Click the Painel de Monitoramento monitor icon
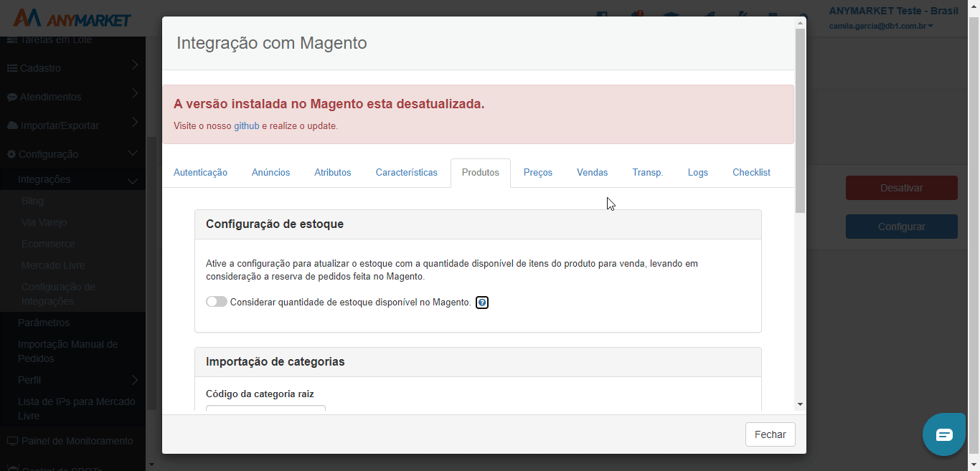This screenshot has width=980, height=471. coord(12,441)
